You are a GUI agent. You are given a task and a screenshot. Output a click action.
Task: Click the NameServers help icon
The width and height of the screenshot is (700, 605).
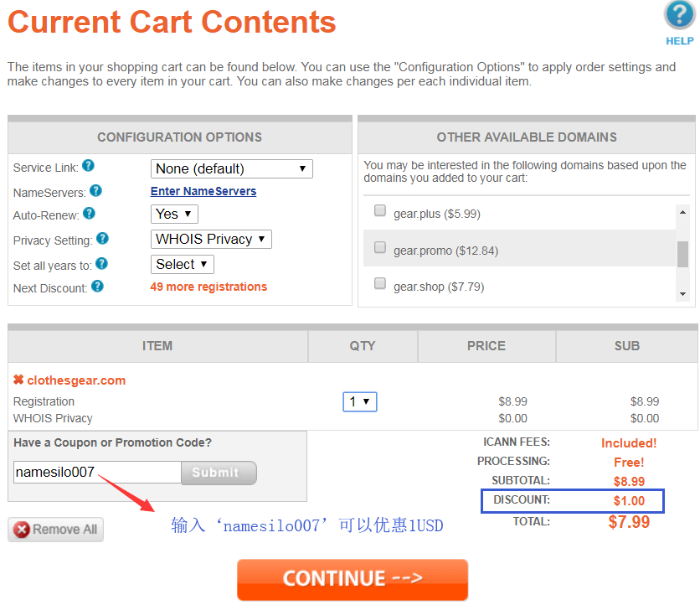pyautogui.click(x=95, y=191)
